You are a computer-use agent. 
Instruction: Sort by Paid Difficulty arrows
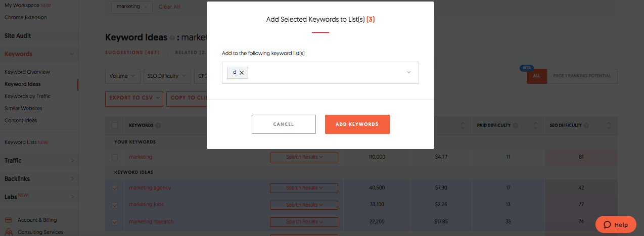point(536,125)
